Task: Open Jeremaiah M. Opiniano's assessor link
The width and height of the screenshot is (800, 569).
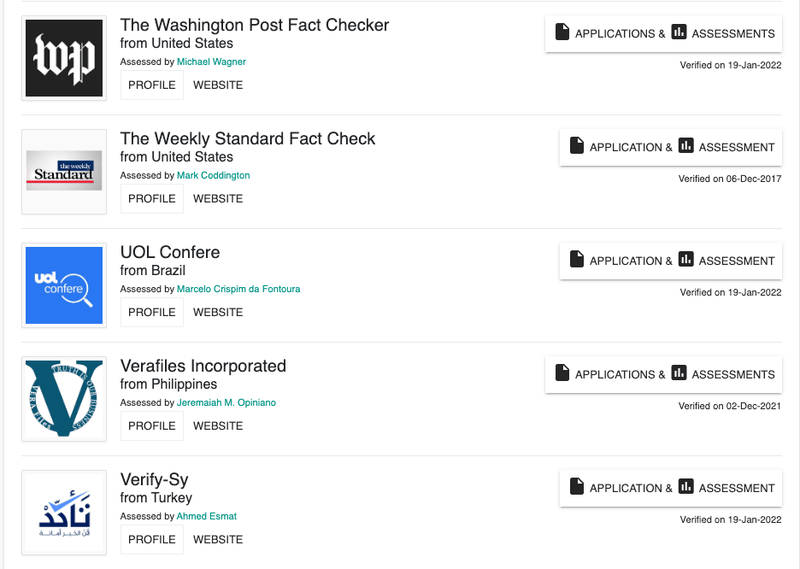Action: coord(226,403)
